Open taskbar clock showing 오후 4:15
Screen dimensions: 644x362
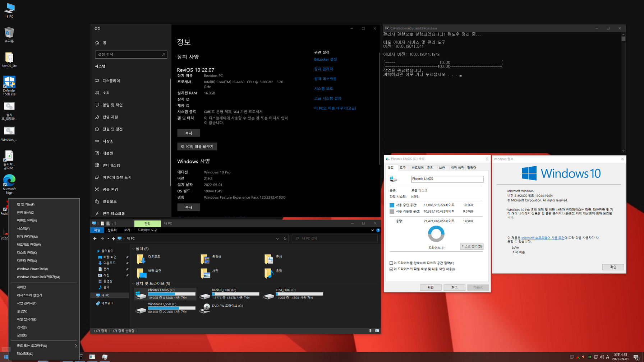tap(620, 357)
